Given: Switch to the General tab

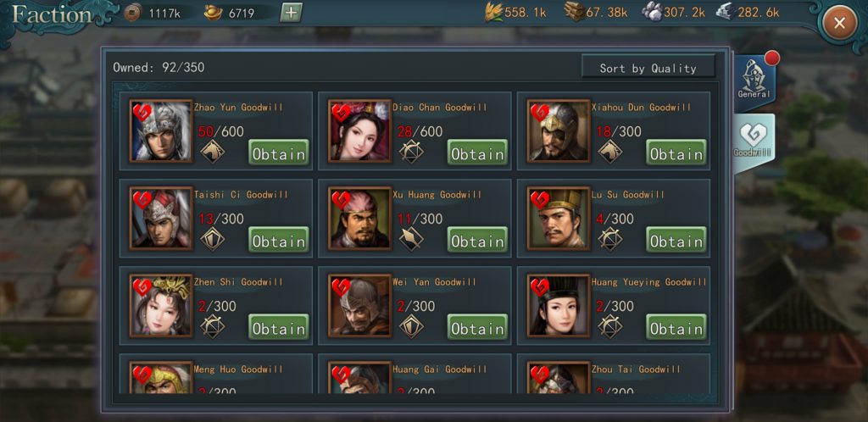Looking at the screenshot, I should [754, 80].
